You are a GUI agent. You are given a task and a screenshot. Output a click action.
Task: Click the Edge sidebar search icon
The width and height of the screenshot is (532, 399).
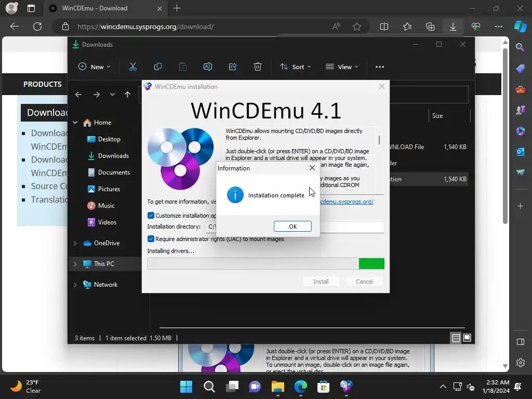click(520, 47)
